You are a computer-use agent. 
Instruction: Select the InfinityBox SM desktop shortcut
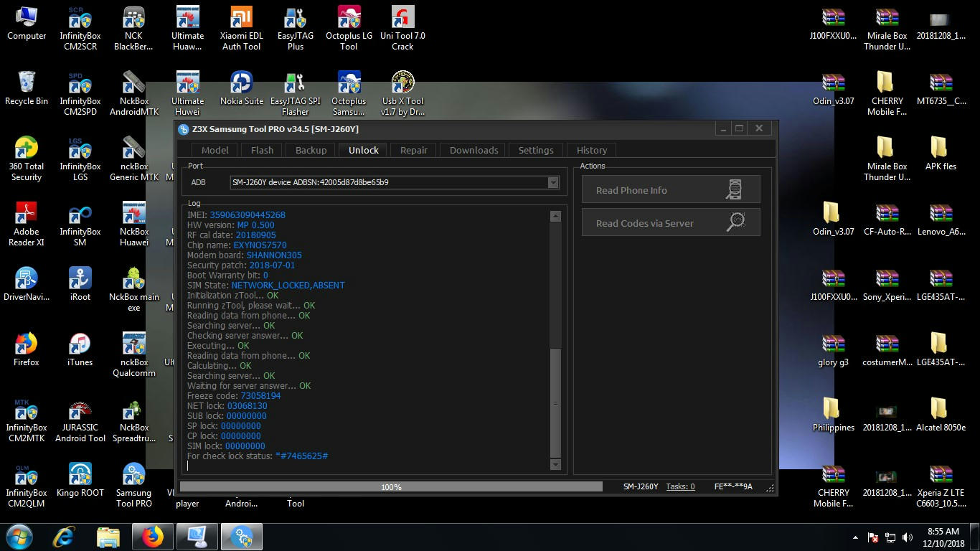(80, 225)
